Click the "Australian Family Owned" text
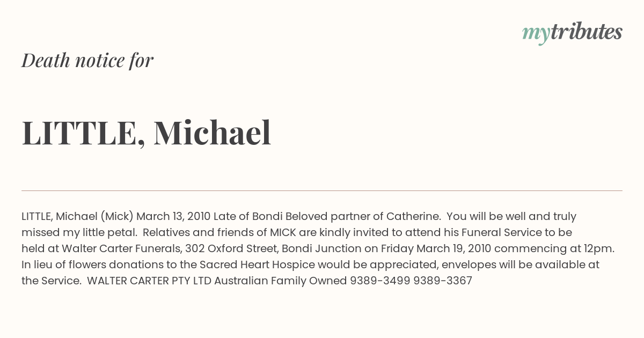The width and height of the screenshot is (644, 338). pyautogui.click(x=281, y=281)
